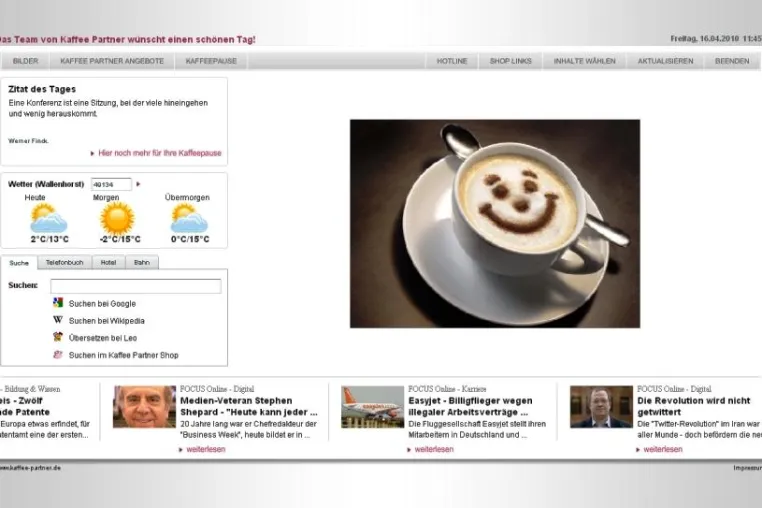Click INHALTE WÄHLEN in navigation bar
The height and width of the screenshot is (508, 762).
(x=584, y=61)
